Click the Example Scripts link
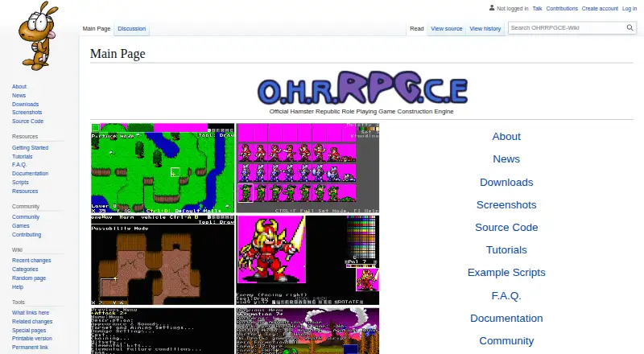 pos(506,273)
